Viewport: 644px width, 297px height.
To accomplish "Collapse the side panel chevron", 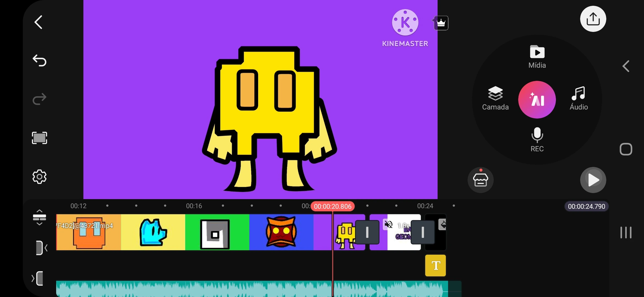I will tap(626, 66).
